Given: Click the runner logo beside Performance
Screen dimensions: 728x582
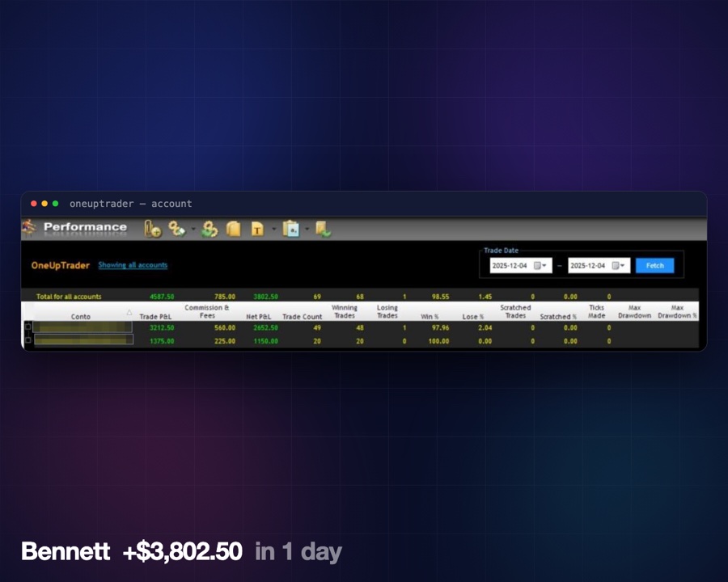Looking at the screenshot, I should pos(29,227).
